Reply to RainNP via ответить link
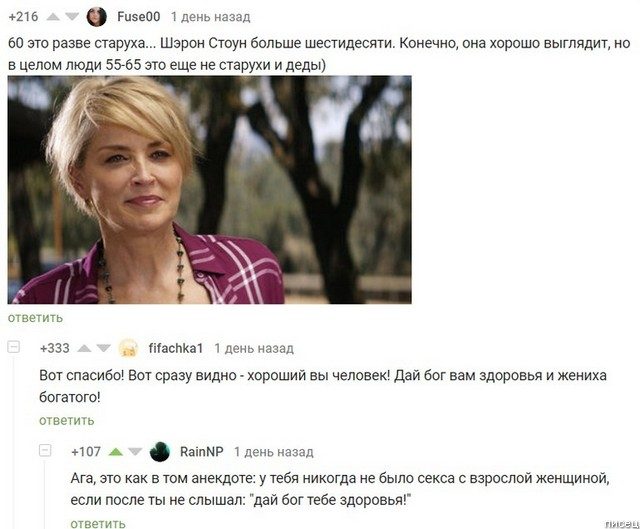640x529 pixels. (x=98, y=523)
